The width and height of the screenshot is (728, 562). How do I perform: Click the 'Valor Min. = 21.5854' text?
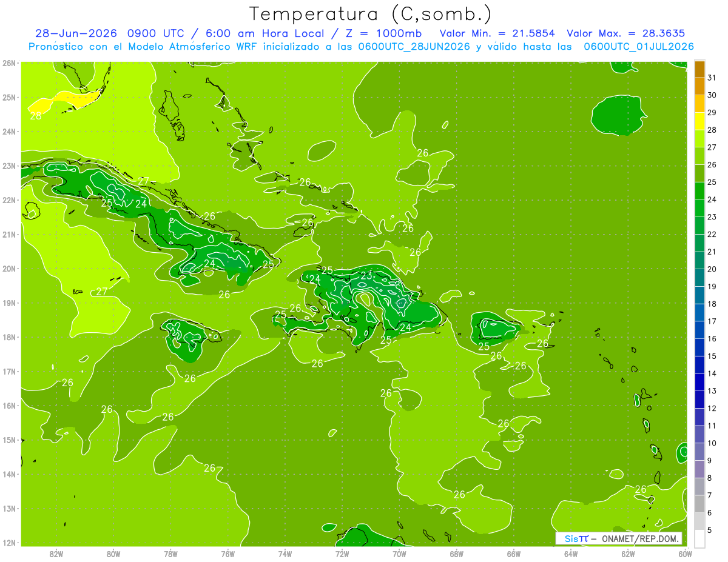pos(497,33)
